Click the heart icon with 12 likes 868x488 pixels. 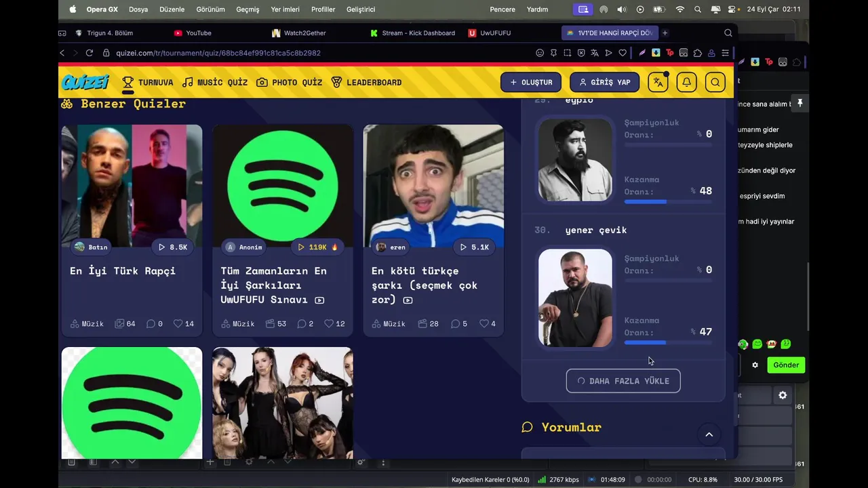[329, 324]
